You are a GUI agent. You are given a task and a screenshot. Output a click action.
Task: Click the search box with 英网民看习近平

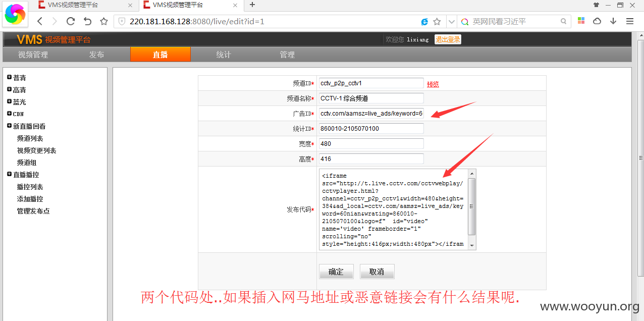515,22
